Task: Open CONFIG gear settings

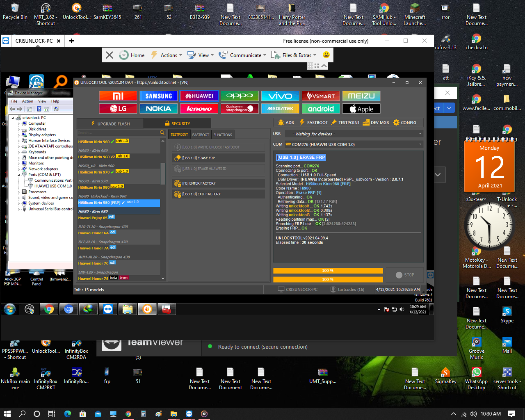Action: click(x=404, y=123)
